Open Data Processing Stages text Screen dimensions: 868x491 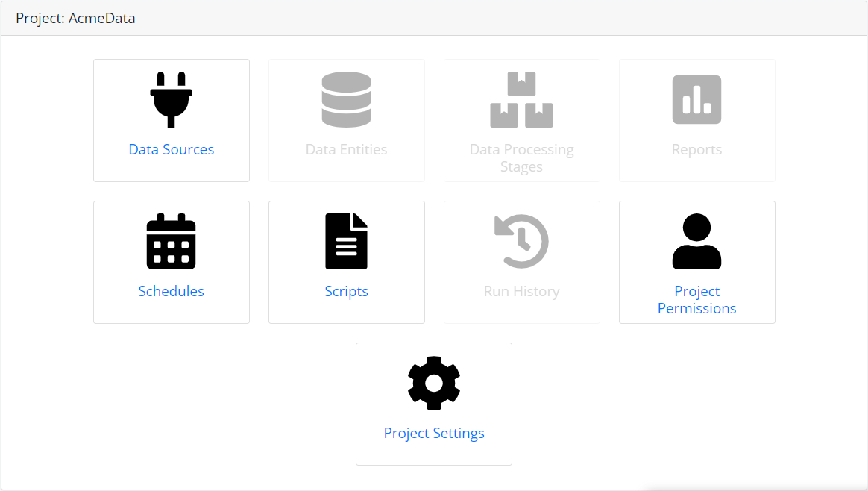tap(521, 158)
